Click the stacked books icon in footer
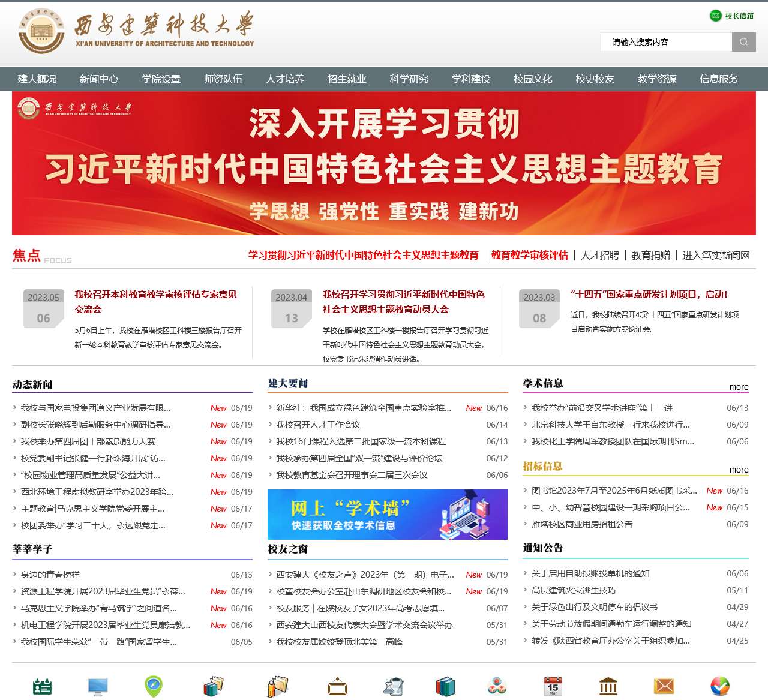This screenshot has height=700, width=768. (445, 686)
